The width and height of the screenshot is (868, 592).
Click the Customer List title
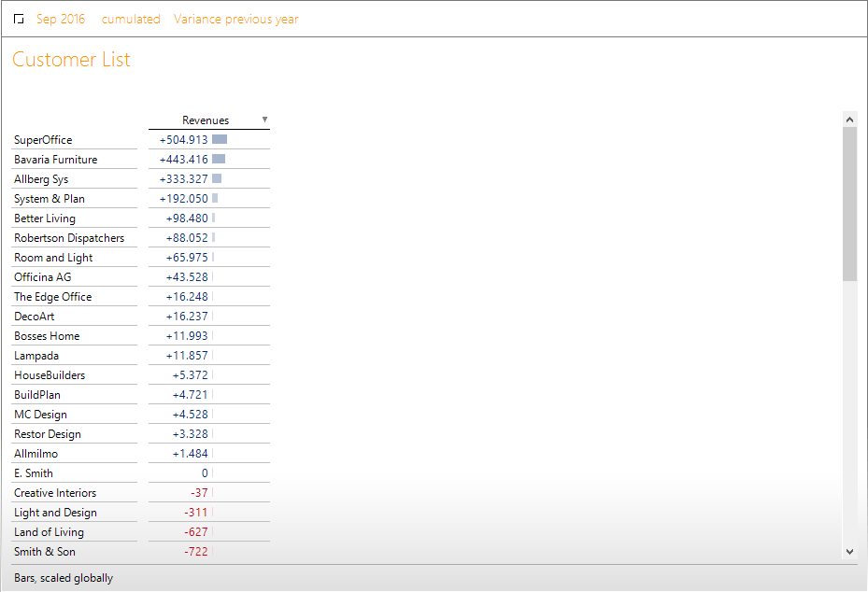[x=72, y=60]
